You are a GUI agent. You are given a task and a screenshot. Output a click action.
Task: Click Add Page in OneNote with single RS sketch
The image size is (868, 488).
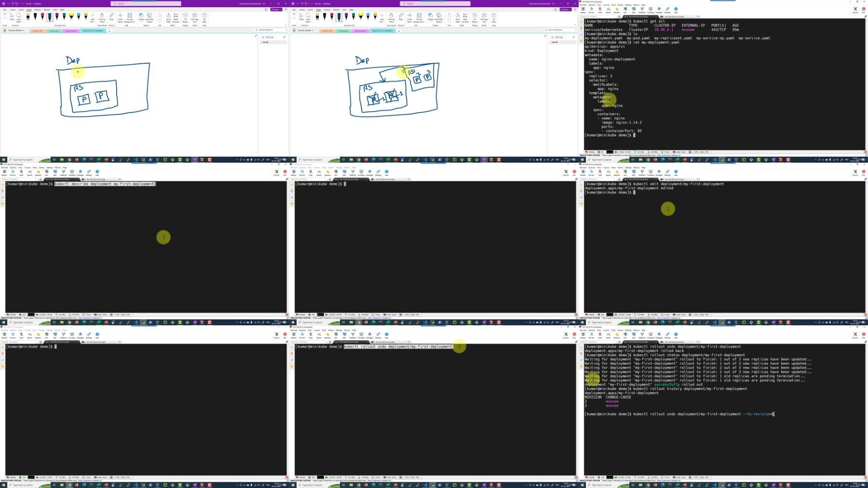(269, 37)
